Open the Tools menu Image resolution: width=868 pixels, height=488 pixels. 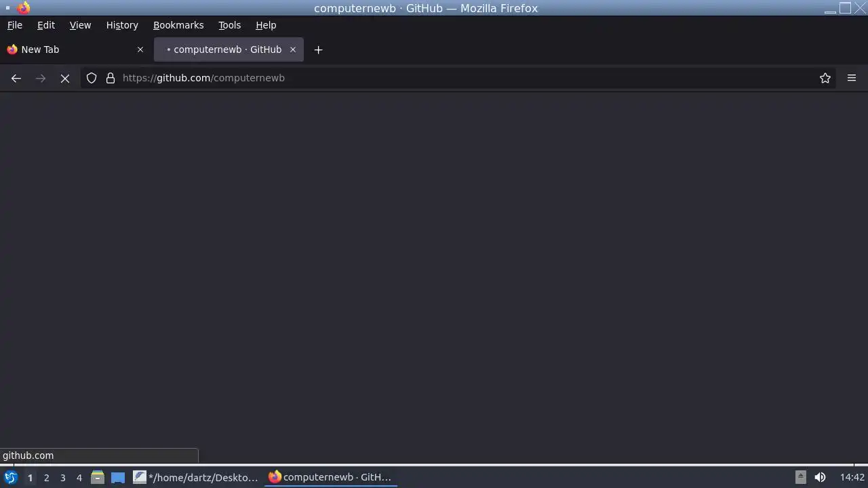[229, 25]
